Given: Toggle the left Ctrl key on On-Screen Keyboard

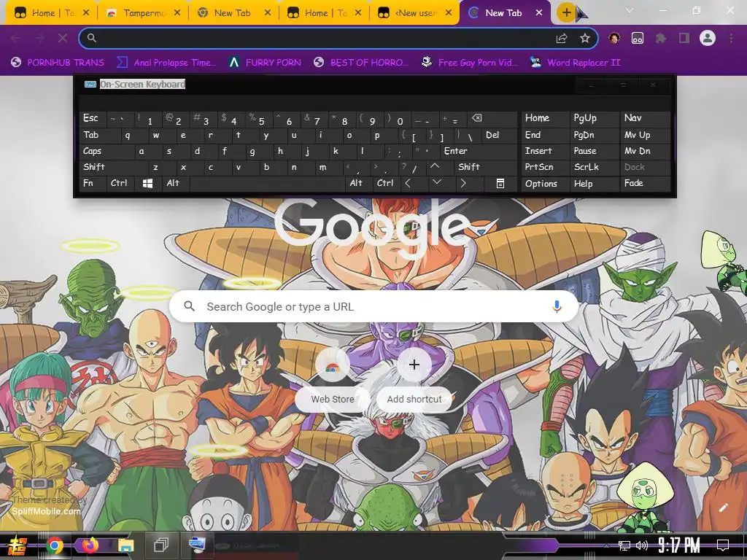Looking at the screenshot, I should pos(120,183).
